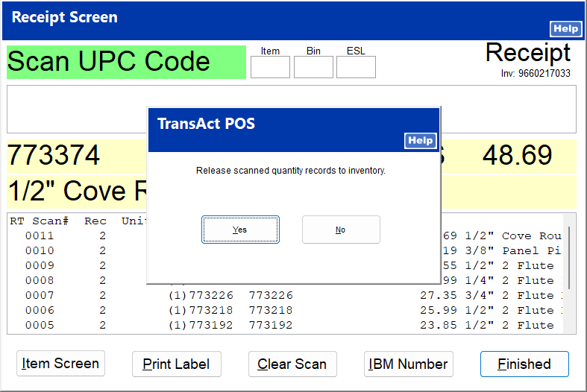The height and width of the screenshot is (392, 587).
Task: Focus the Bin input box
Action: 313,67
